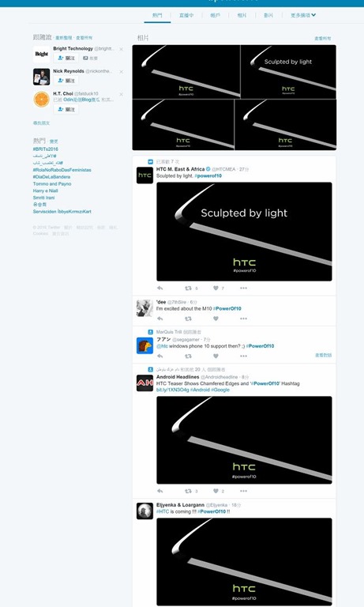The width and height of the screenshot is (364, 607).
Task: Open the bit.ly link in the Android Headlines tweet
Action: (172, 390)
